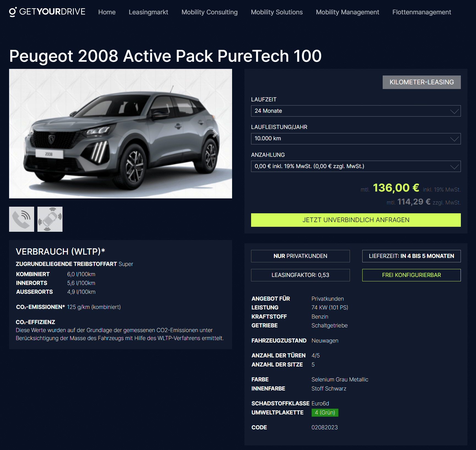The image size is (476, 450).
Task: Open Mobility Solutions menu
Action: click(x=277, y=12)
